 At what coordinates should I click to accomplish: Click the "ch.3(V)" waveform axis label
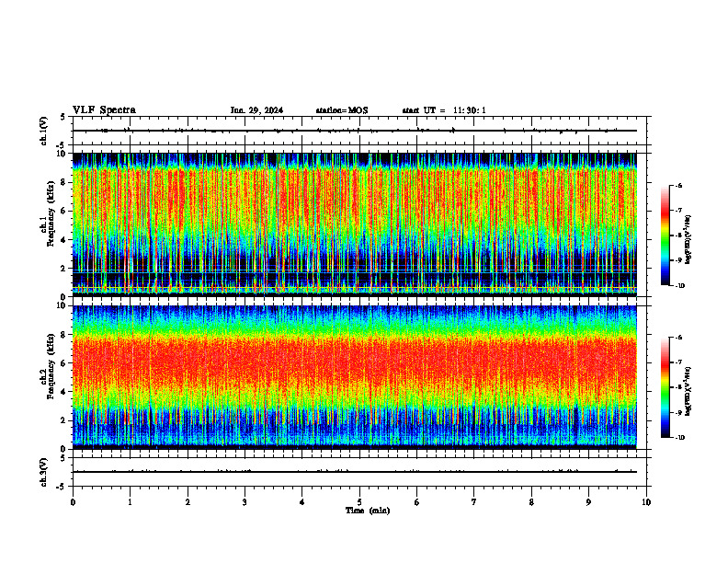(x=44, y=472)
